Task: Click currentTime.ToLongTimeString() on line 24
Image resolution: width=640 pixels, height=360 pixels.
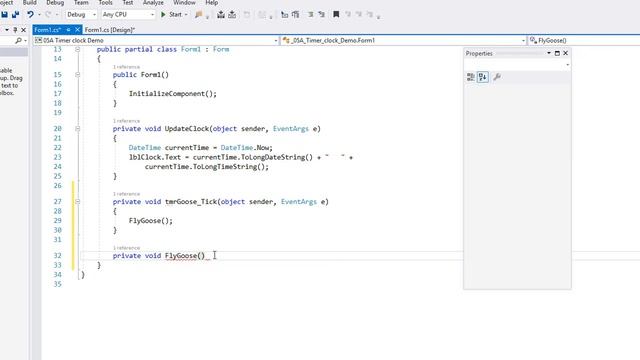Action: tap(205, 167)
